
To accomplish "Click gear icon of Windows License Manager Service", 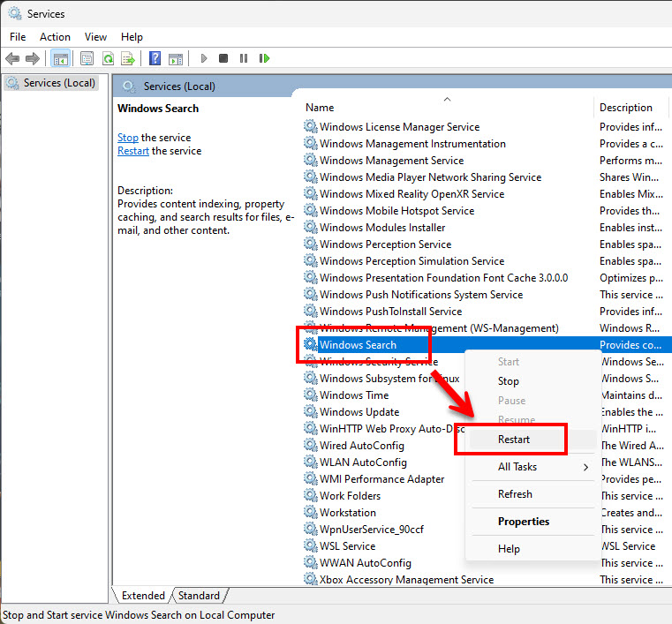I will tap(310, 126).
